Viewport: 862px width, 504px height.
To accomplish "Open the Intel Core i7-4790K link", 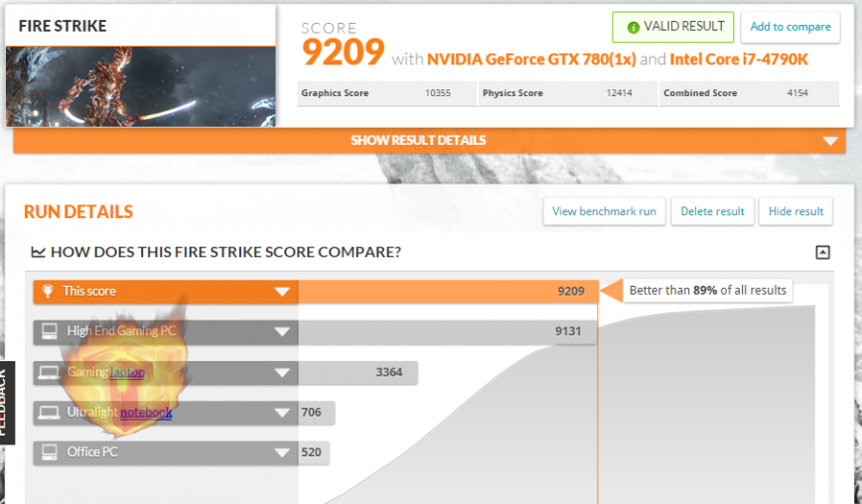I will coord(739,60).
